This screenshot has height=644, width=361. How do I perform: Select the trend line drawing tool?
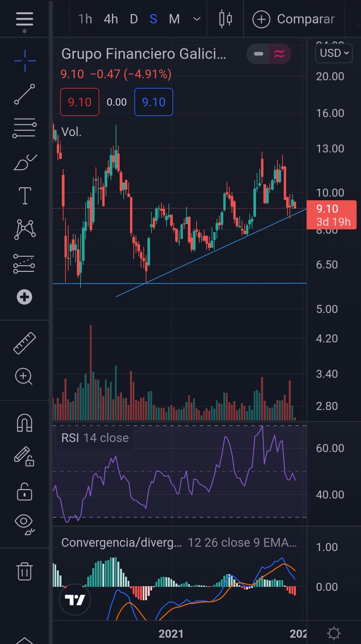[24, 94]
